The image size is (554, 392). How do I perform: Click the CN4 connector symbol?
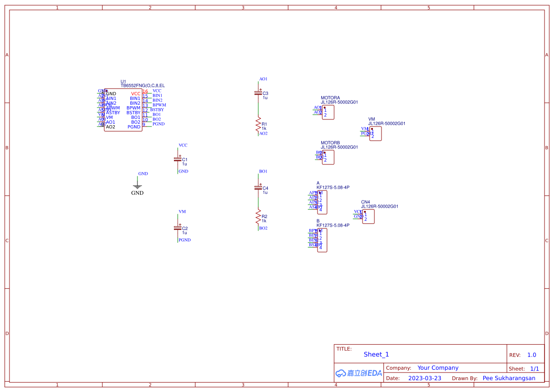(368, 216)
